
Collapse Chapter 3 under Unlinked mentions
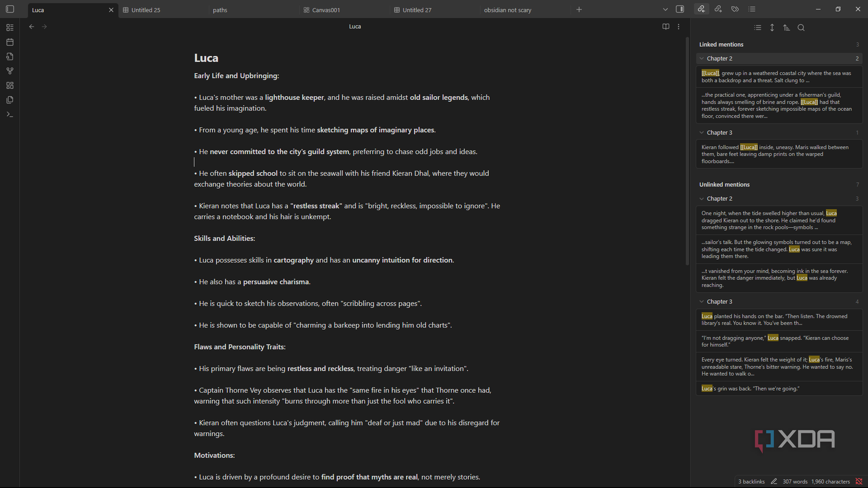click(x=702, y=302)
